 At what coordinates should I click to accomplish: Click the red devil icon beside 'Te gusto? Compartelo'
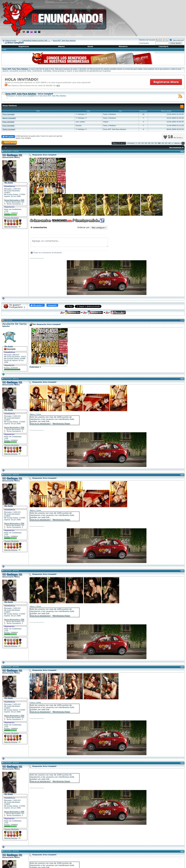coord(6,306)
